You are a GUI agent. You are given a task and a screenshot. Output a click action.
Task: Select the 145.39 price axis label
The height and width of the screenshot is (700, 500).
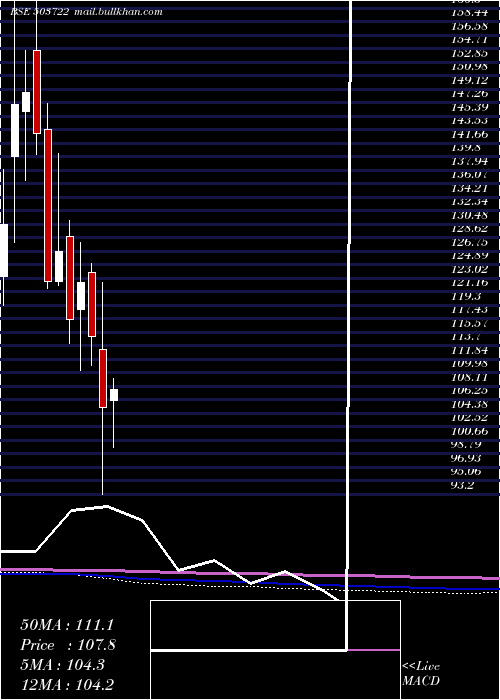469,107
